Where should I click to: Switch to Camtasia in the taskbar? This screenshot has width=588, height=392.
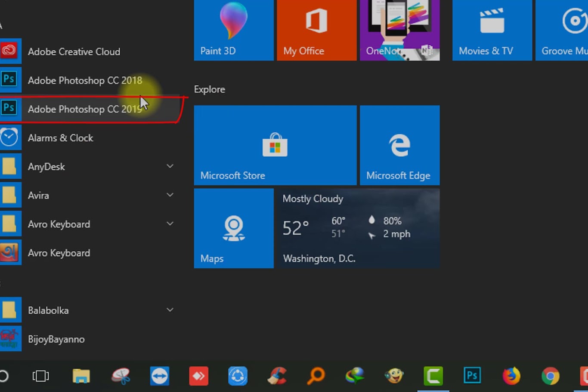[x=433, y=376]
